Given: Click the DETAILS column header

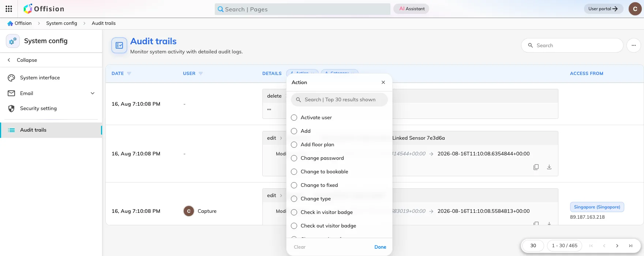Looking at the screenshot, I should point(272,74).
